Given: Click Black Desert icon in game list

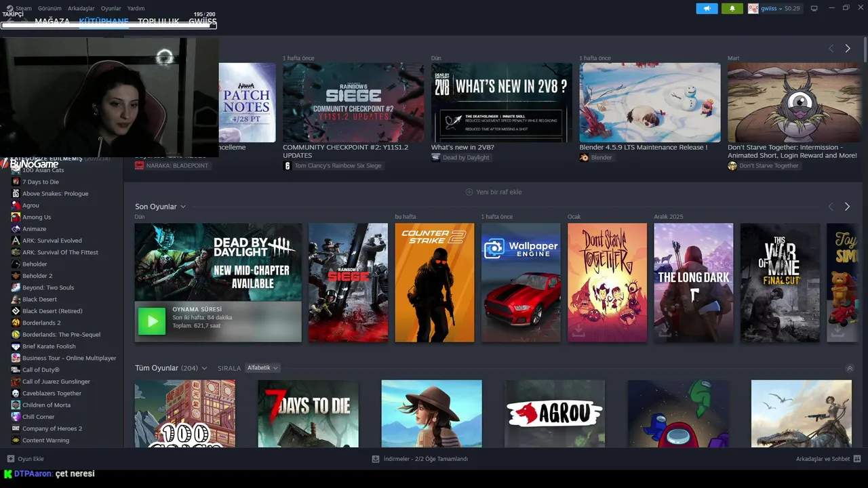Looking at the screenshot, I should [16, 299].
